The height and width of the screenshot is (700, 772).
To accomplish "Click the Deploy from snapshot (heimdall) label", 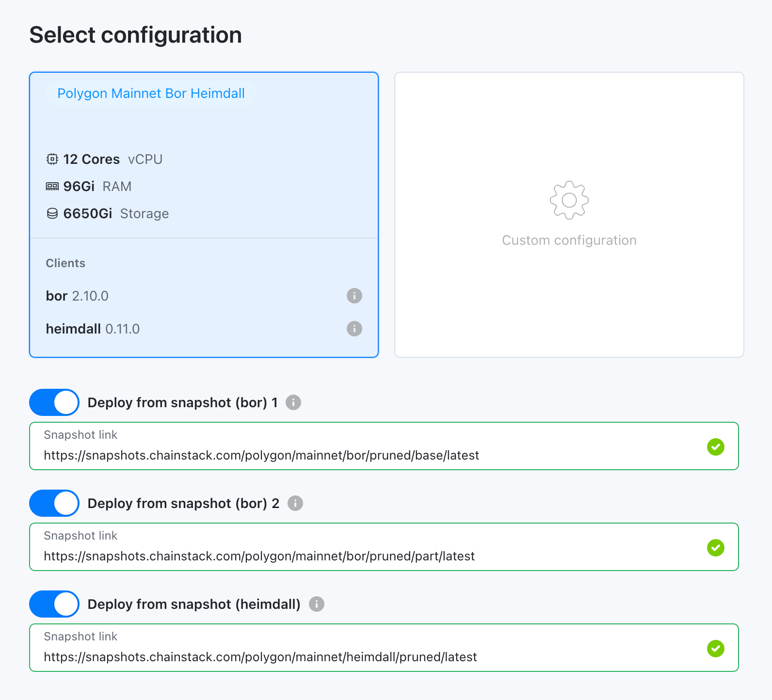I will [x=194, y=604].
